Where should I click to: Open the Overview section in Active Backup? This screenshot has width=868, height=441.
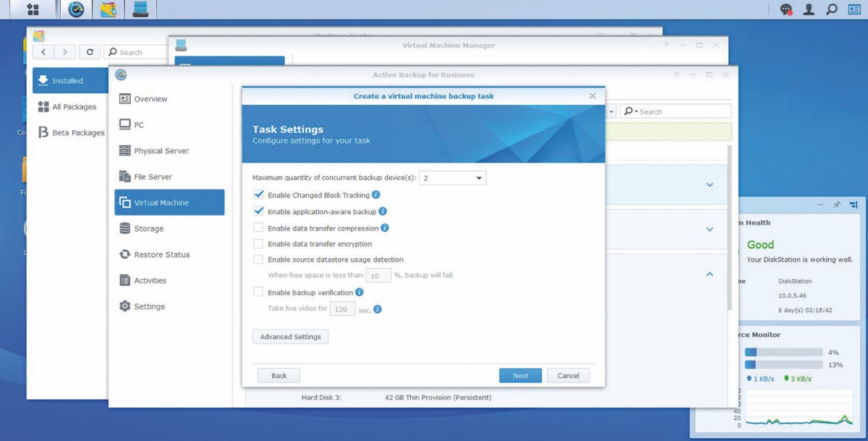pyautogui.click(x=169, y=99)
